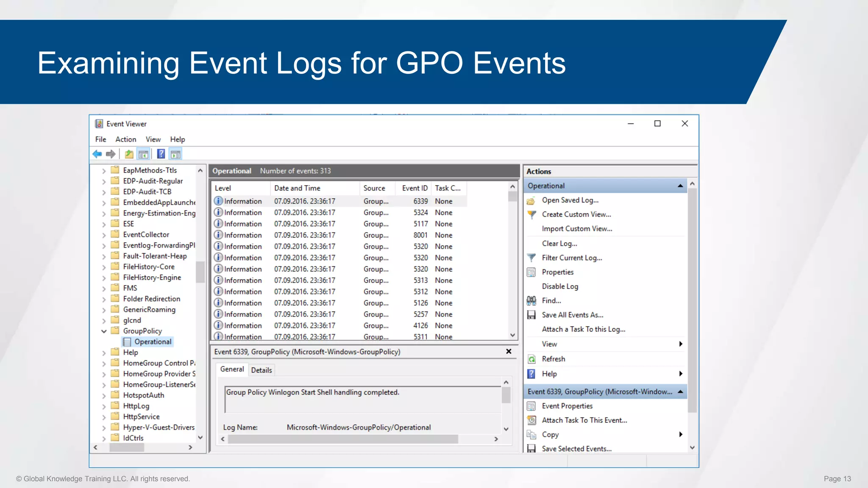Click Save All Events As disk icon
Viewport: 868px width, 488px height.
tap(531, 315)
